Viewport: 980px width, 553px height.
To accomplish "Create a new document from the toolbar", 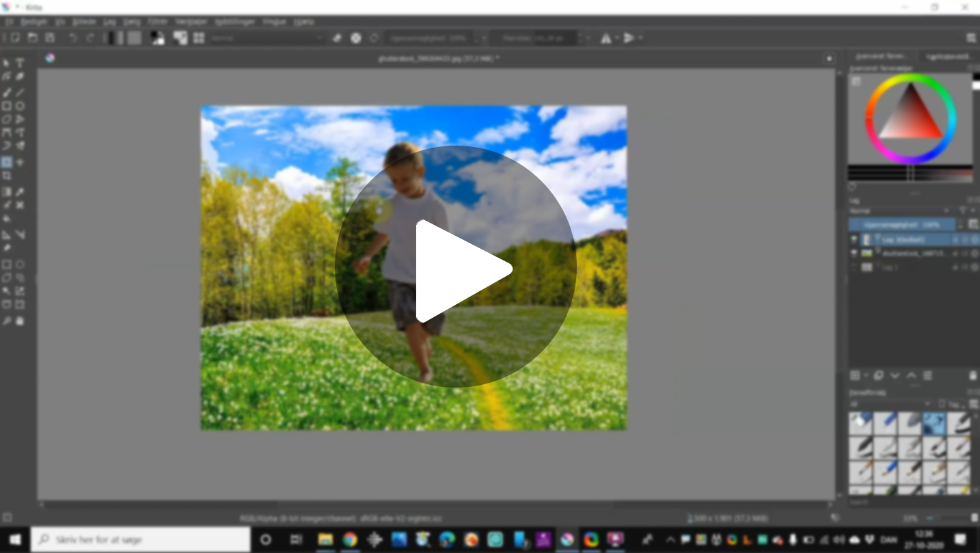I will pos(15,38).
